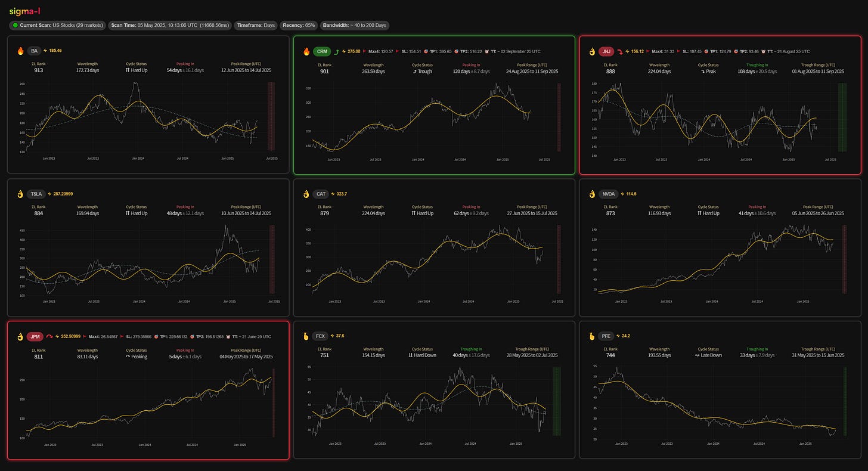Click the OK-hand icon next to CAT

(307, 194)
